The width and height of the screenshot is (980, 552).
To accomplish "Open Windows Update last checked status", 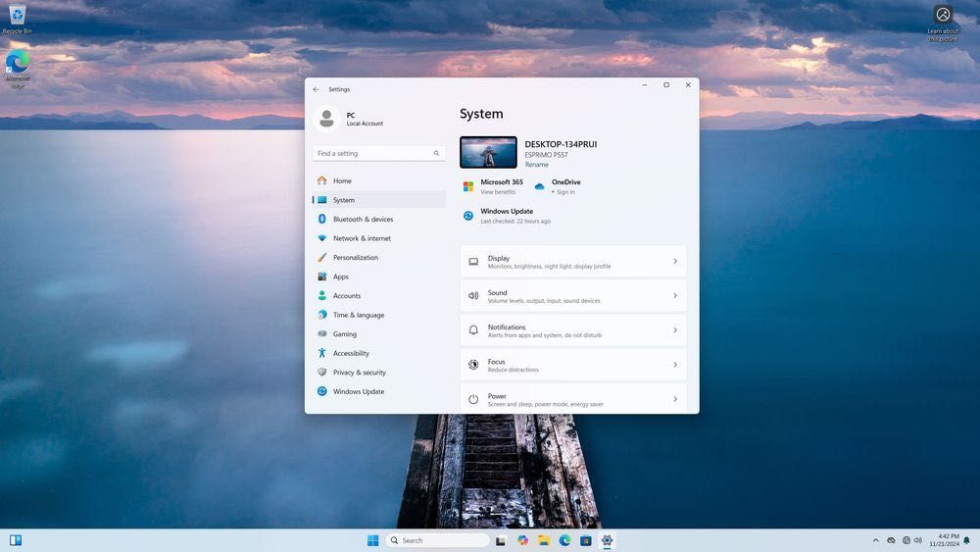I will coord(507,217).
